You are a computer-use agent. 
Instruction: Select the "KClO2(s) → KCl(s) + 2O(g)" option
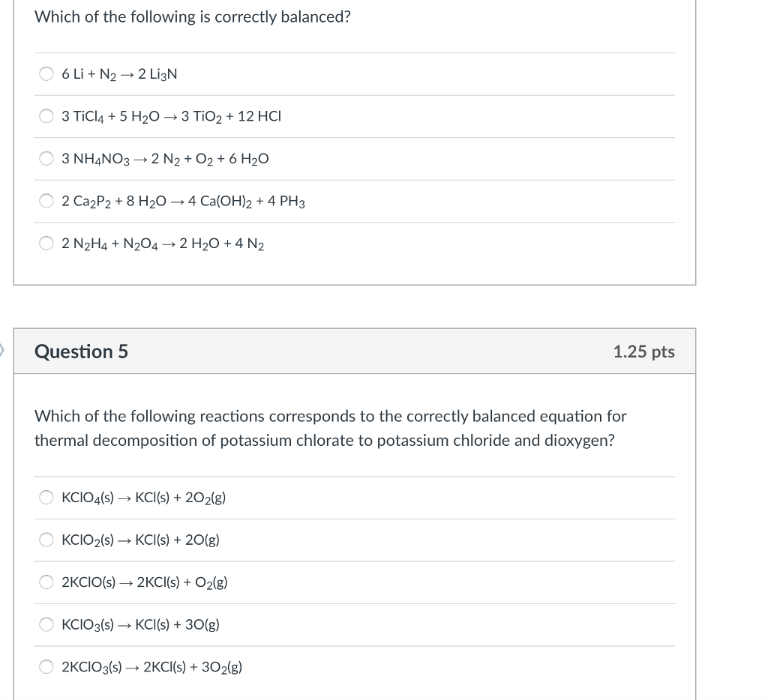(x=46, y=539)
